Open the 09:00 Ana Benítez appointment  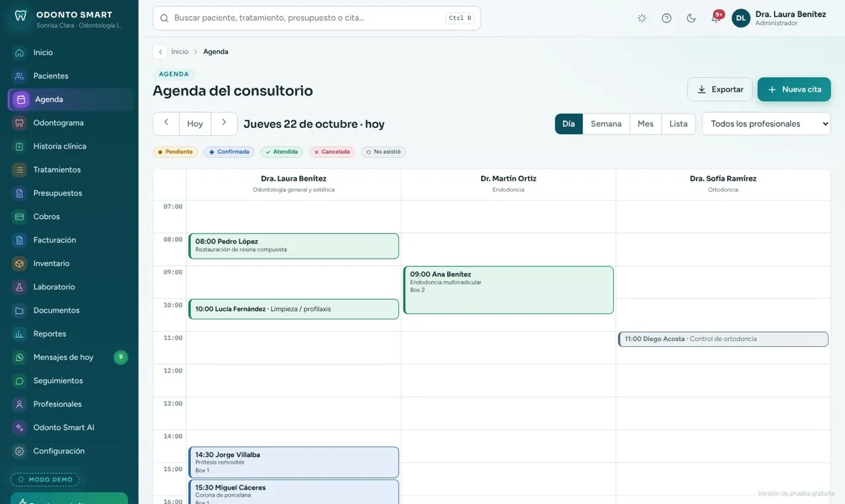tap(508, 290)
